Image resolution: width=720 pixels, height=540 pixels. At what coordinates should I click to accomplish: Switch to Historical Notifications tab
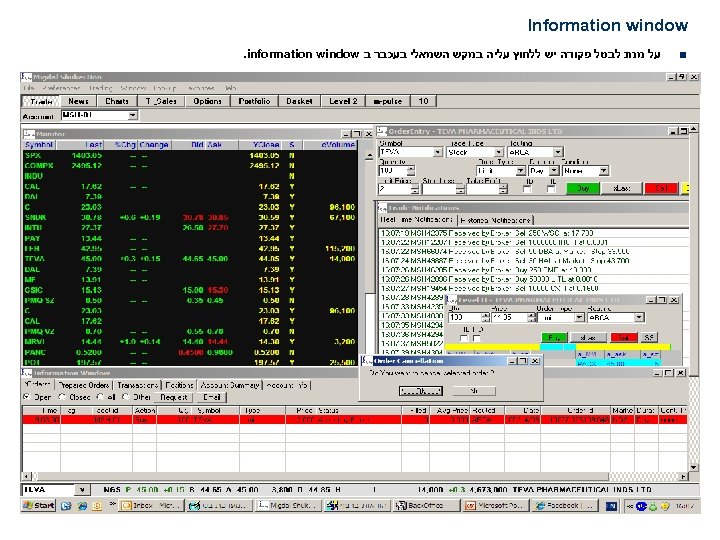495,220
